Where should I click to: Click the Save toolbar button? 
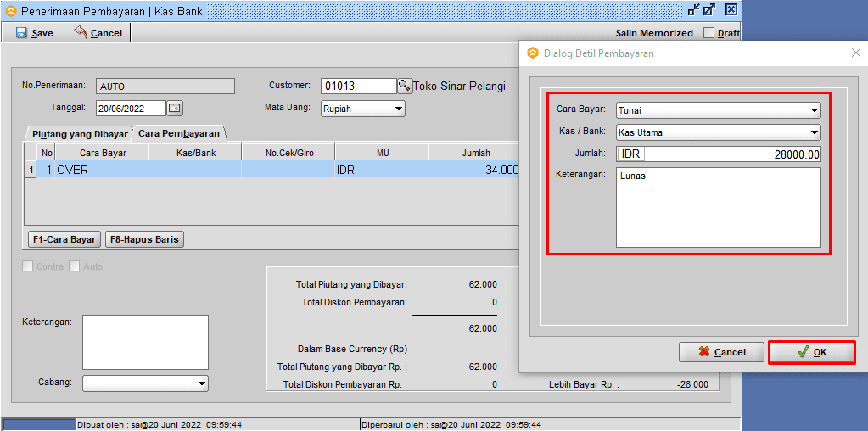coord(35,33)
